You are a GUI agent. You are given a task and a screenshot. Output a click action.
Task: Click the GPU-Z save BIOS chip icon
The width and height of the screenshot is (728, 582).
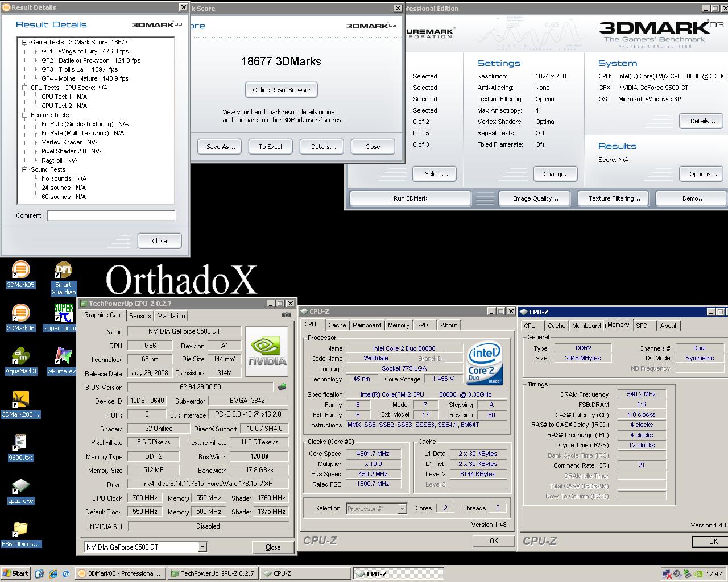point(282,387)
